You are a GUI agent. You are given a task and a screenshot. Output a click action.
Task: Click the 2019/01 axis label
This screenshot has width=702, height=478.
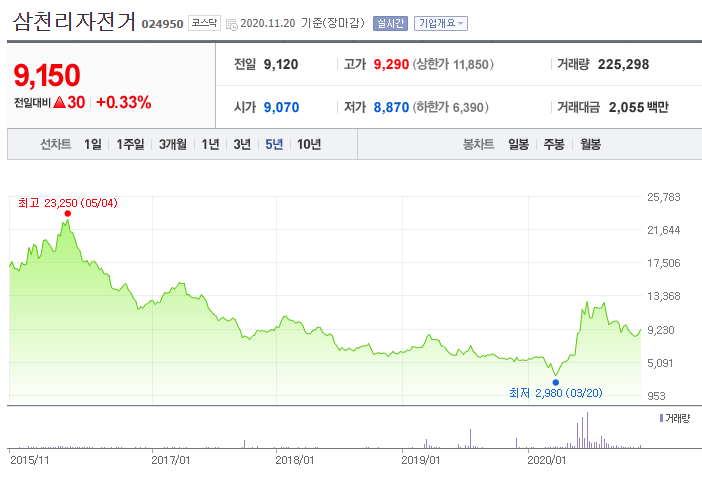tap(420, 460)
